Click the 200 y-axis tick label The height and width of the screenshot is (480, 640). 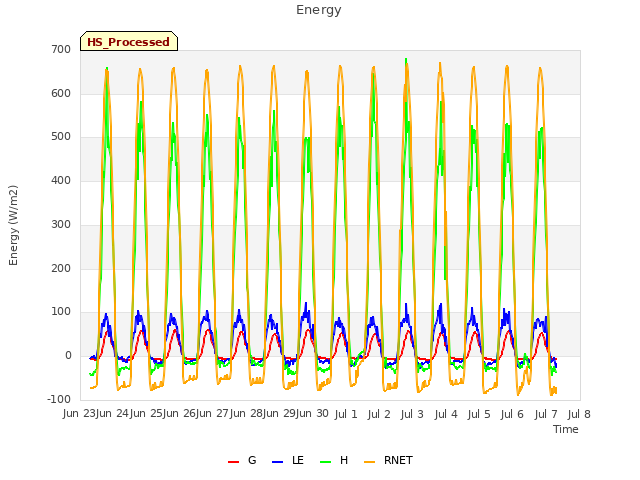[61, 269]
